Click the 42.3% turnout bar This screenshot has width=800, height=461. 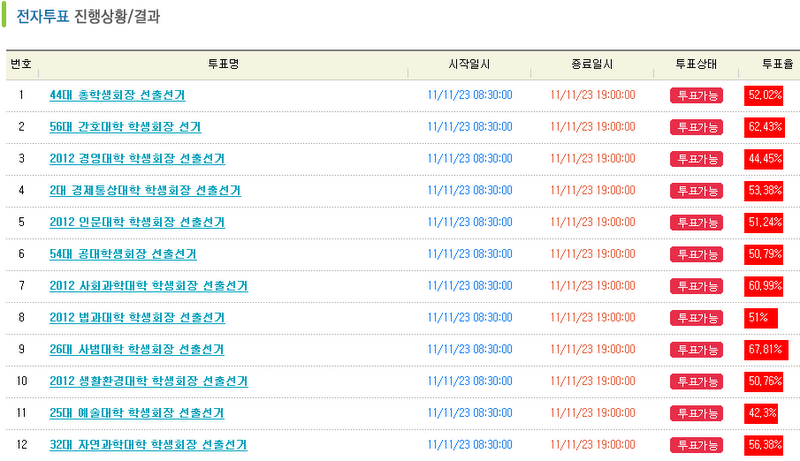tap(762, 413)
